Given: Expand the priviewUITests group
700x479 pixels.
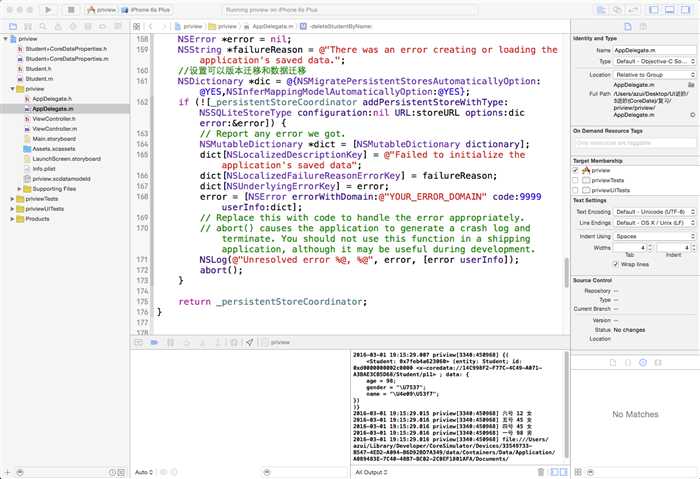Looking at the screenshot, I should click(x=12, y=209).
